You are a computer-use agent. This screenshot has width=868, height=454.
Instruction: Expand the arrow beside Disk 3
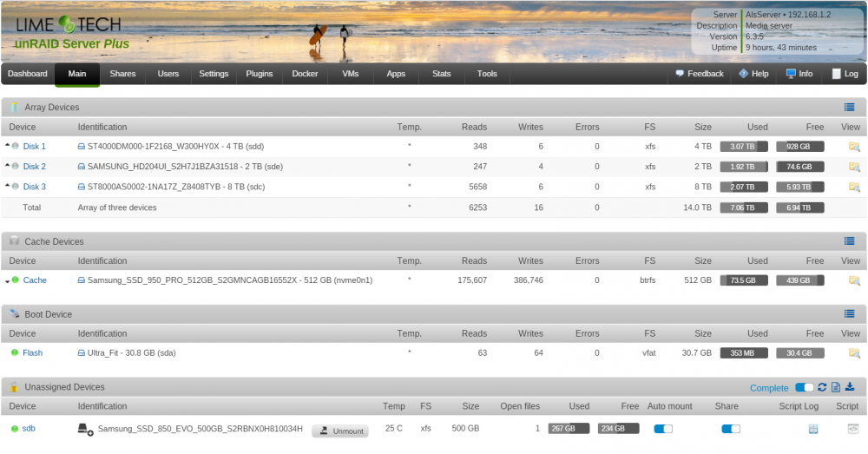7,186
